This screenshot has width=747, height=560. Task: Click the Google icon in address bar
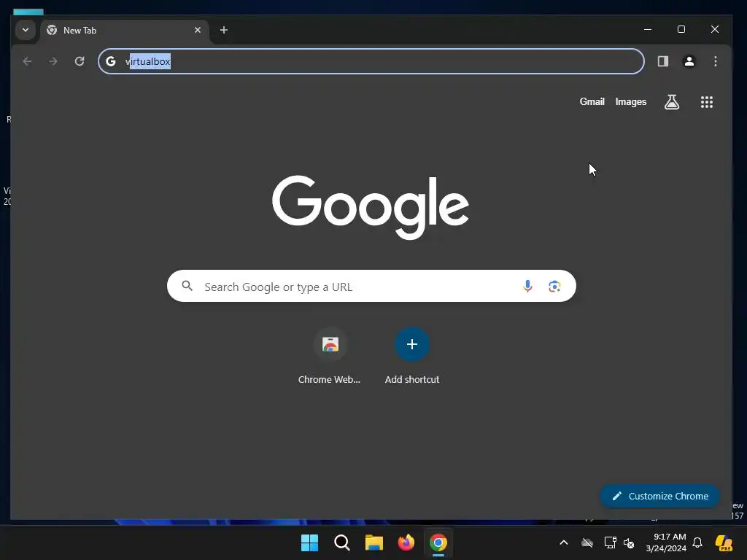[x=111, y=61]
